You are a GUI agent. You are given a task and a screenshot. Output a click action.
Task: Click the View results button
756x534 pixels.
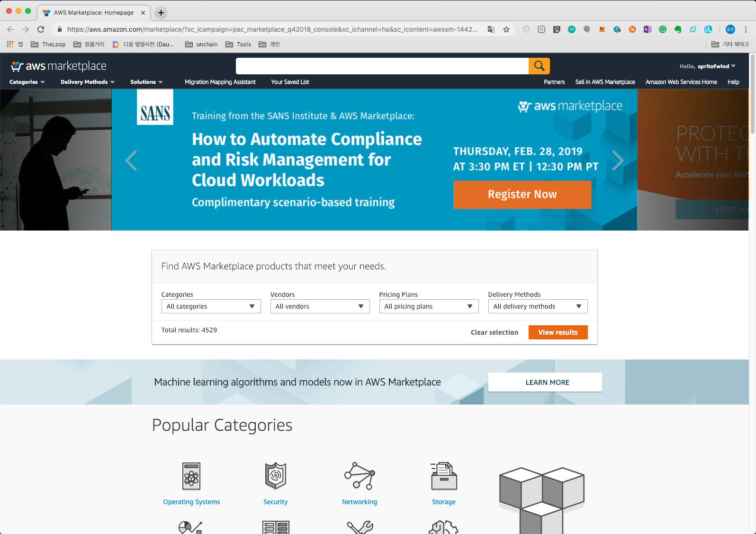tap(558, 332)
